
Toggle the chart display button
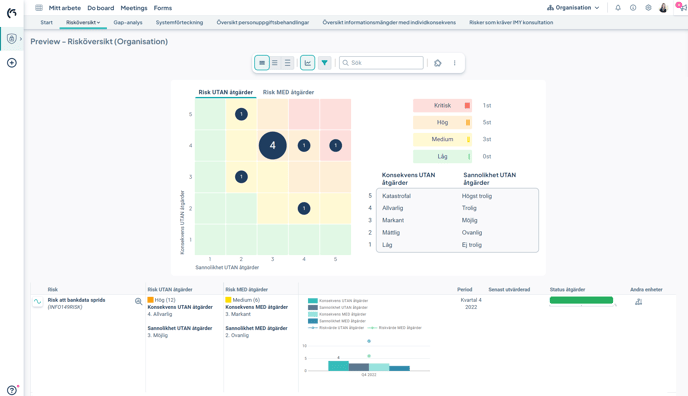click(x=308, y=63)
